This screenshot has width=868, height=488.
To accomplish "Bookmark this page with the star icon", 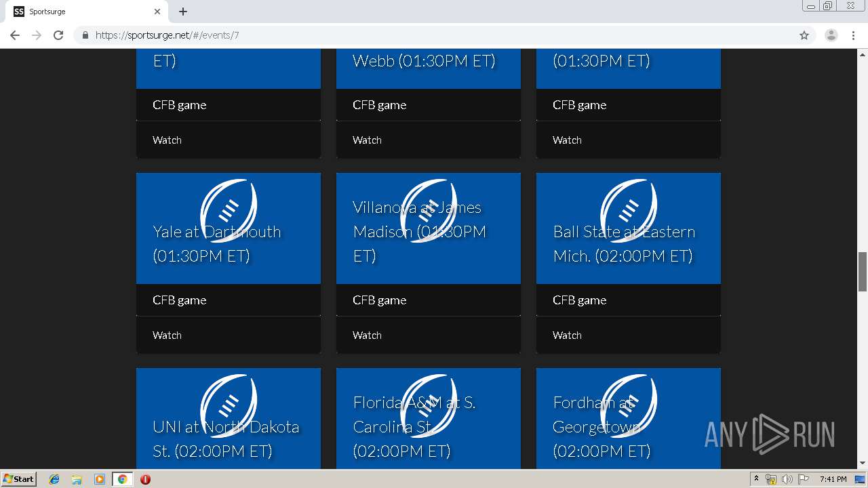I will 804,35.
